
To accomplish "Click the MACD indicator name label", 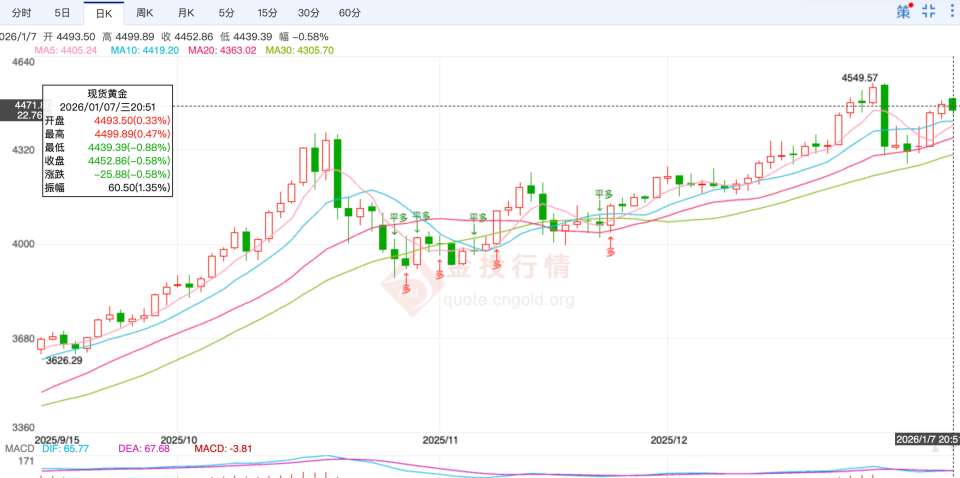I will point(20,449).
